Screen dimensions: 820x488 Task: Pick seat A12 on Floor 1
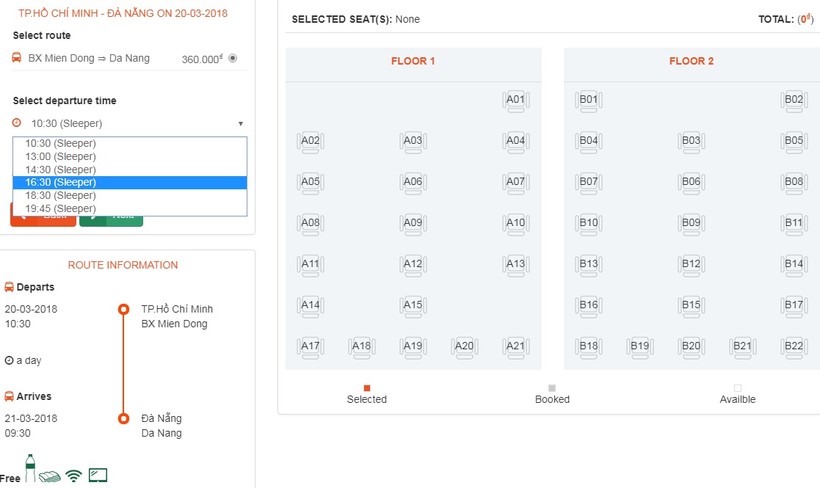click(x=413, y=266)
